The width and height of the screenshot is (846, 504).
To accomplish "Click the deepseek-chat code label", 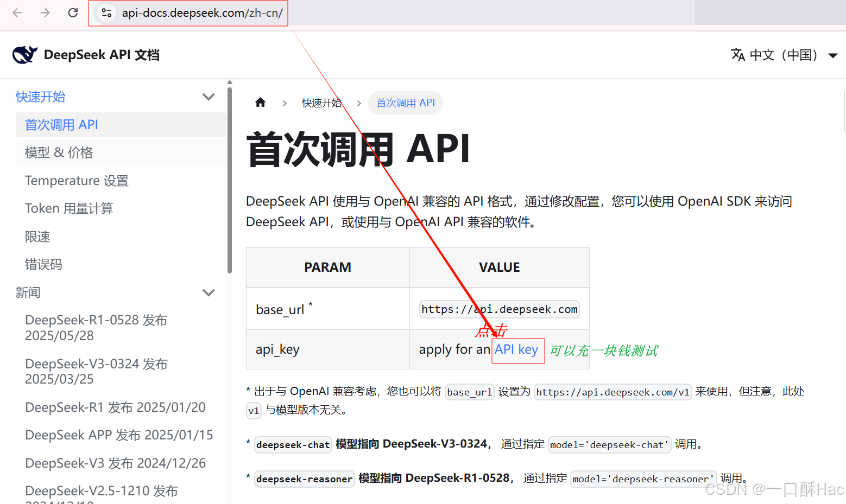I will (293, 445).
